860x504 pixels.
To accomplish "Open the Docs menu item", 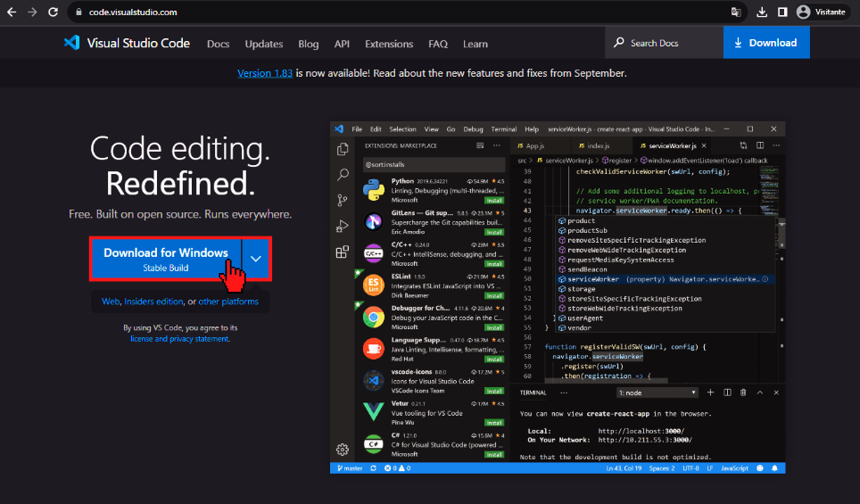I will [218, 44].
